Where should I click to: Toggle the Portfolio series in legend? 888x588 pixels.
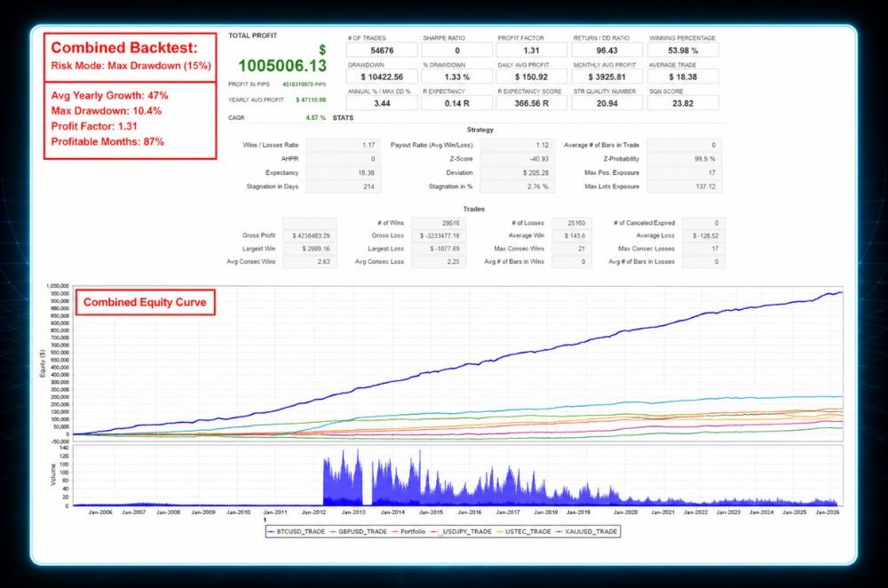coord(408,531)
